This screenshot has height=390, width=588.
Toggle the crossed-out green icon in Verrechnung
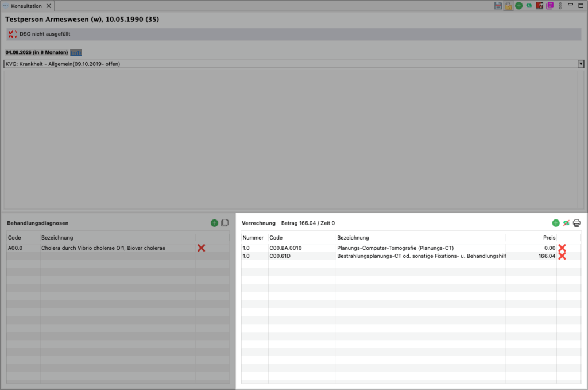pyautogui.click(x=566, y=223)
